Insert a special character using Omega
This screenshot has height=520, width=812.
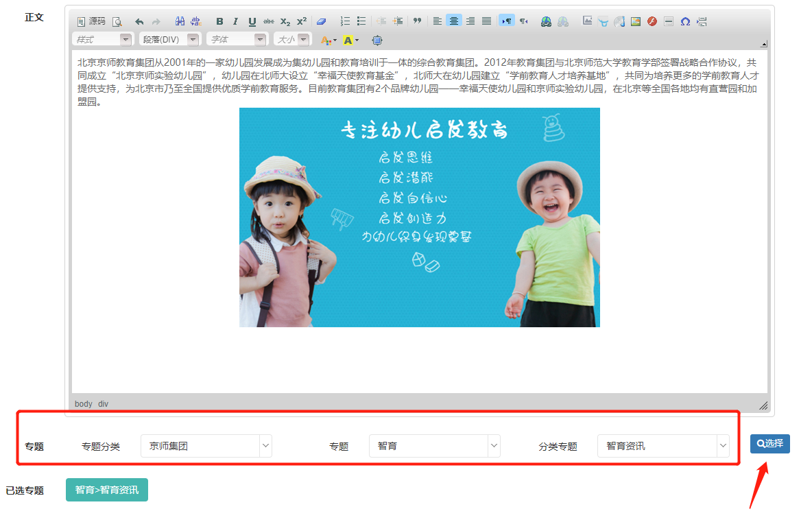(x=686, y=21)
